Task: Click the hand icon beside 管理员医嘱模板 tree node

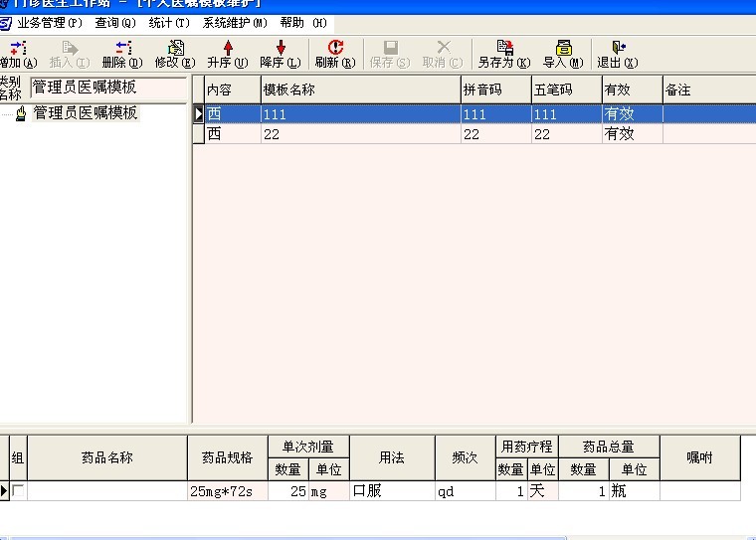Action: 21,113
